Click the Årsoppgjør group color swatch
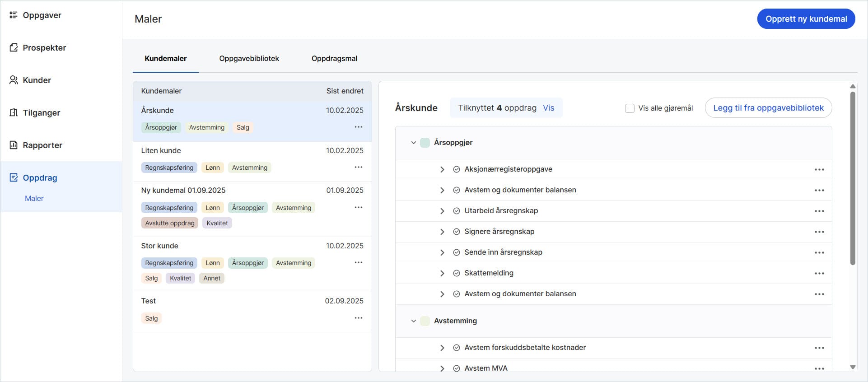The width and height of the screenshot is (868, 382). [x=425, y=143]
